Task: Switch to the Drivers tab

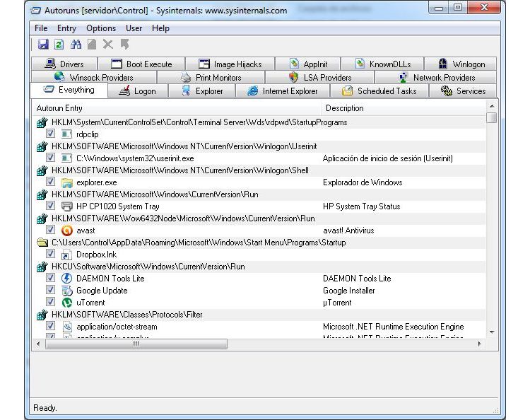Action: tap(64, 64)
